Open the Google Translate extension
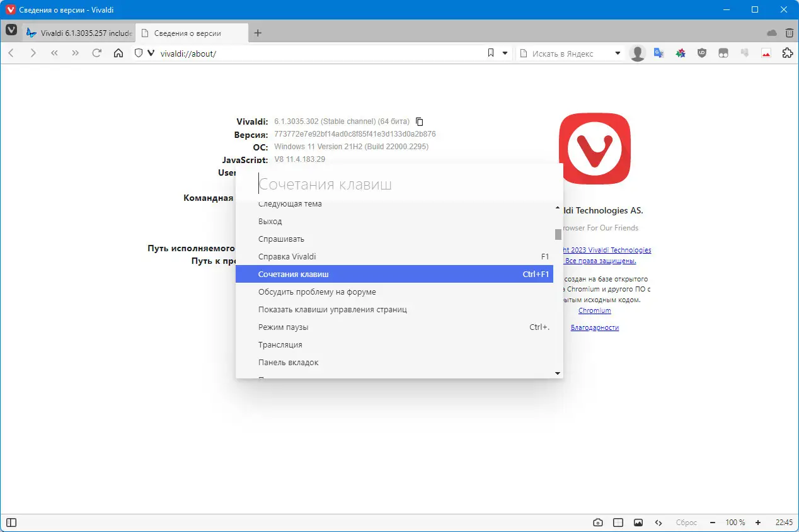 (x=659, y=54)
